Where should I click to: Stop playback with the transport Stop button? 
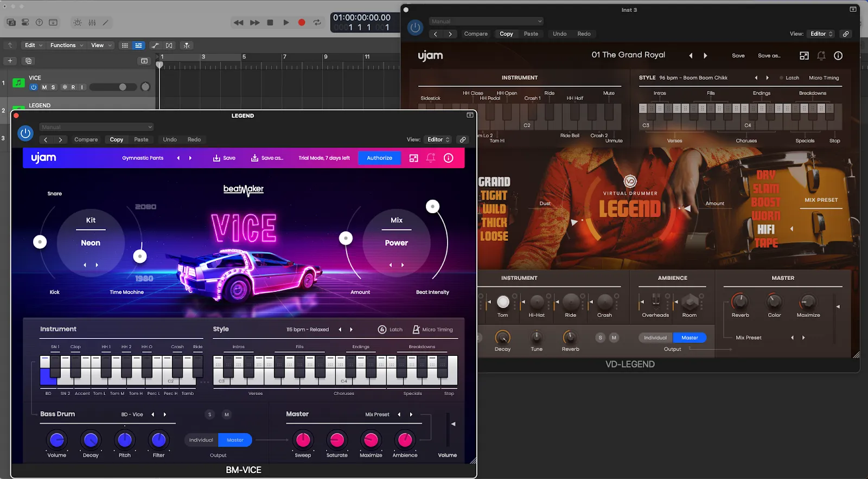(270, 22)
